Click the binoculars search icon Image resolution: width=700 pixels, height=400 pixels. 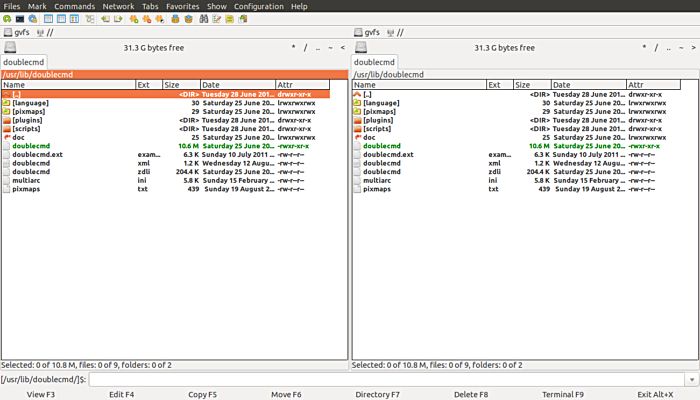205,19
